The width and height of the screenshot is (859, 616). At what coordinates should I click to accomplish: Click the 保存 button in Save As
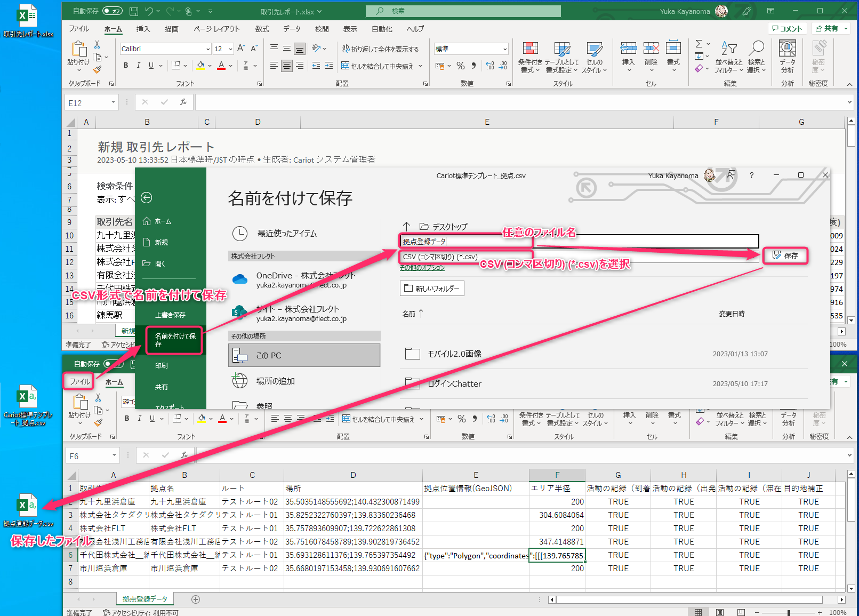click(x=785, y=255)
